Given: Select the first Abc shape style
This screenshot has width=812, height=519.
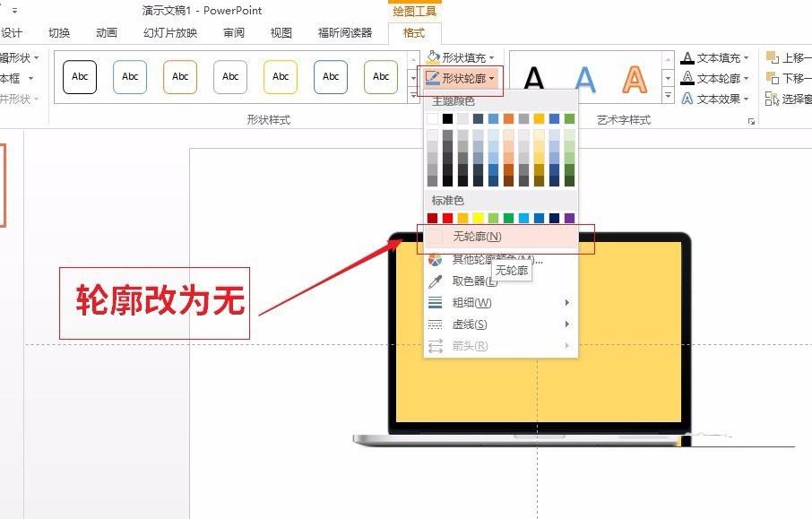Looking at the screenshot, I should (79, 77).
